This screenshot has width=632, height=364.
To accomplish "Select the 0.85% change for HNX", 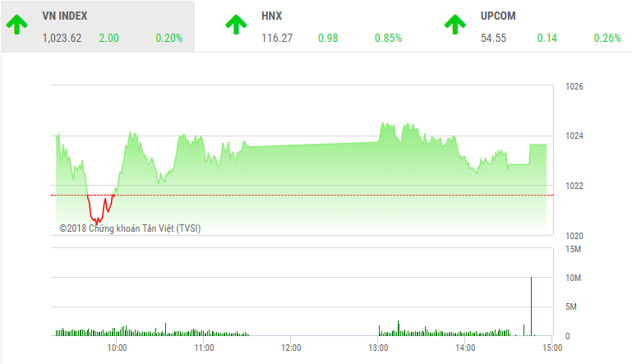I will [388, 38].
